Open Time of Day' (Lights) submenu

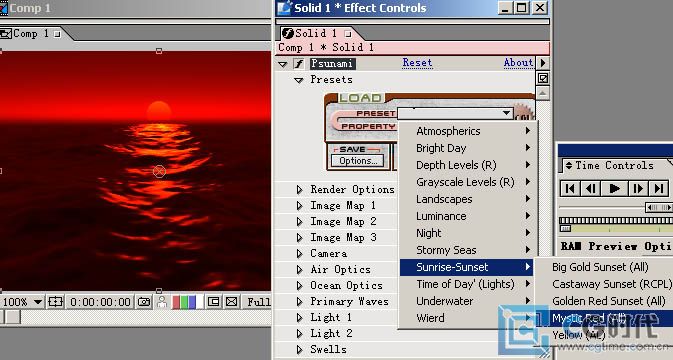[467, 284]
